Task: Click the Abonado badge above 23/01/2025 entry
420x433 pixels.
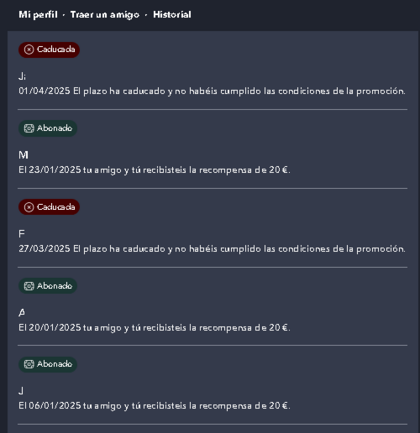Action: click(48, 128)
